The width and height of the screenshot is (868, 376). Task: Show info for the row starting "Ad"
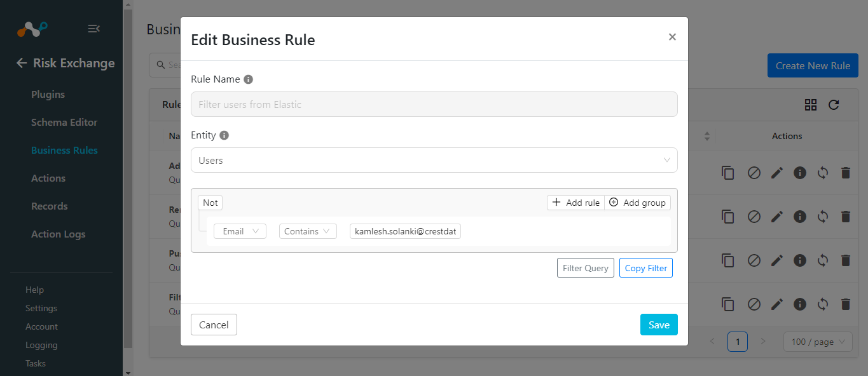(800, 173)
